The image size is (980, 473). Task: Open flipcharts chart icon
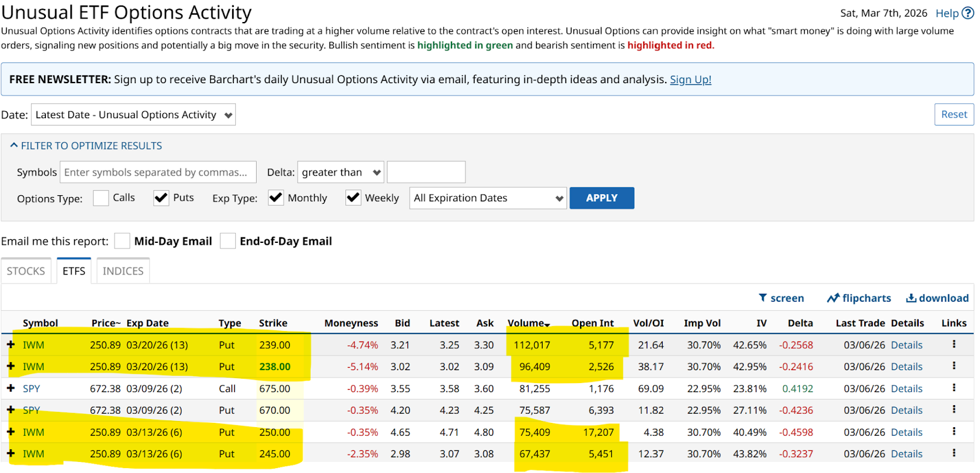pyautogui.click(x=833, y=298)
